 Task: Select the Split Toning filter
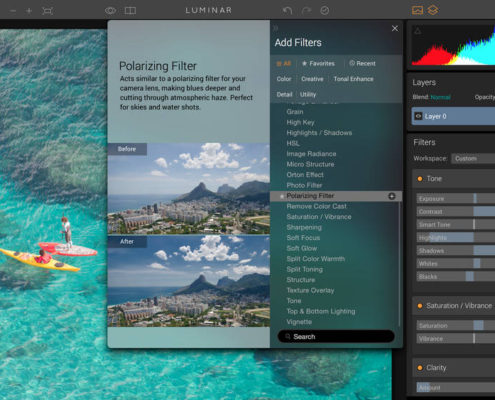tap(304, 269)
